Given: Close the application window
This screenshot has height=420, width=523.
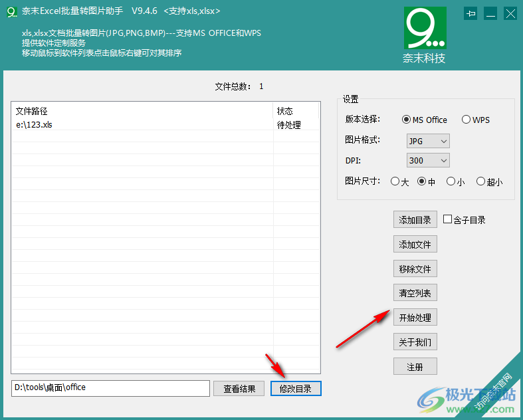Looking at the screenshot, I should pyautogui.click(x=510, y=14).
